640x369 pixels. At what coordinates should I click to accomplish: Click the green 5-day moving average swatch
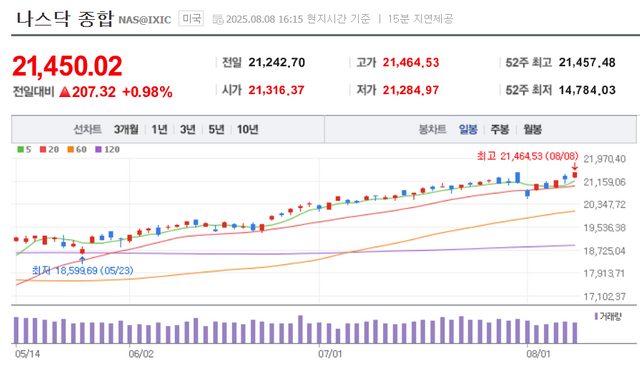point(20,149)
